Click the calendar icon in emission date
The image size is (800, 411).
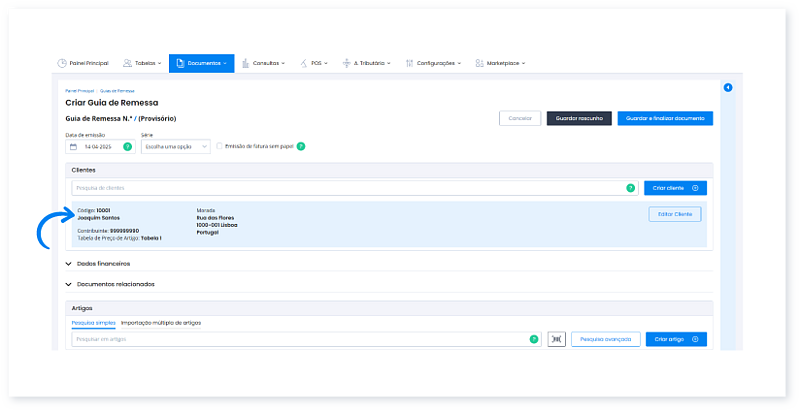[x=73, y=147]
